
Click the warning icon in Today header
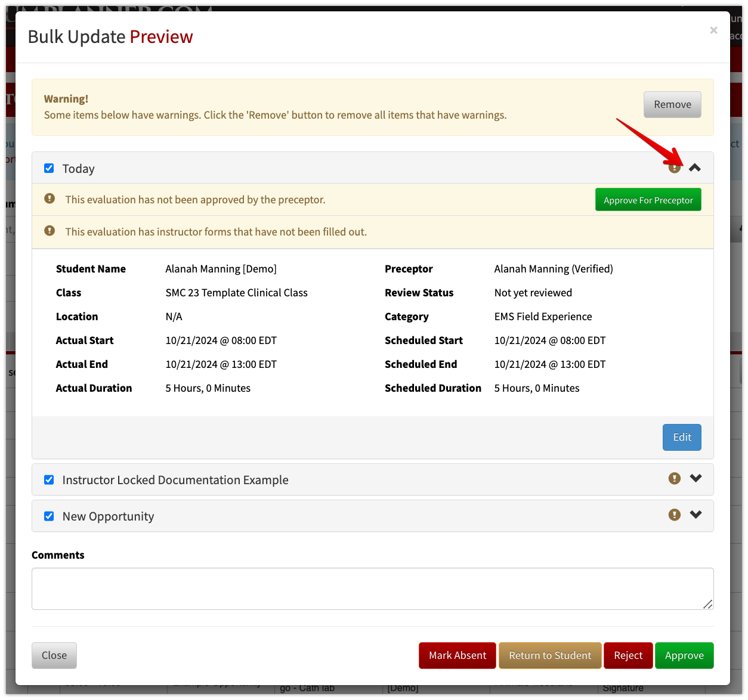click(674, 168)
